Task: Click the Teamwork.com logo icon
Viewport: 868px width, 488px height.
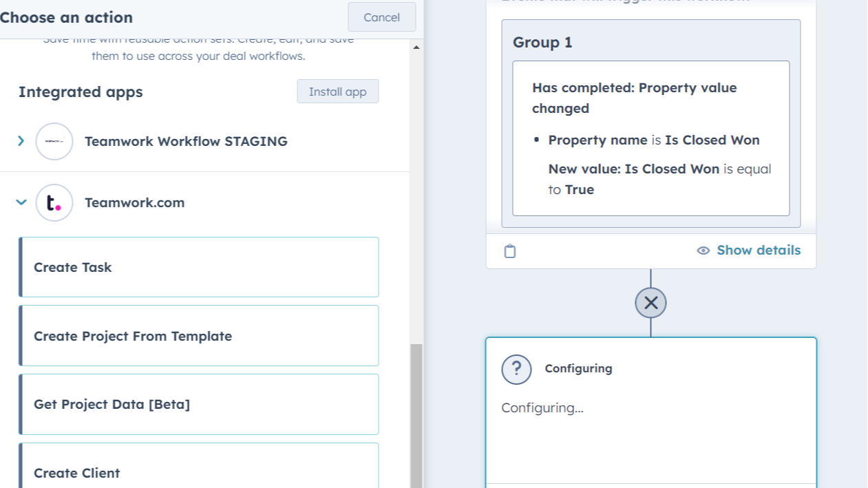Action: (x=54, y=202)
